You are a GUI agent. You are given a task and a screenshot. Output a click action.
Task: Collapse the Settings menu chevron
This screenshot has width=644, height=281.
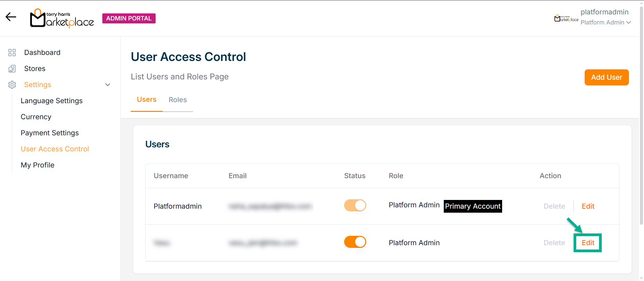(x=108, y=85)
